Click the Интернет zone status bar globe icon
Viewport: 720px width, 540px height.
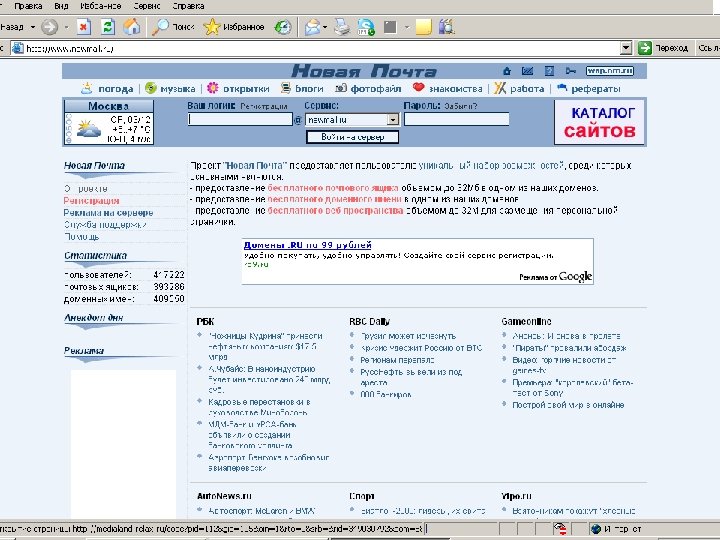pyautogui.click(x=596, y=529)
